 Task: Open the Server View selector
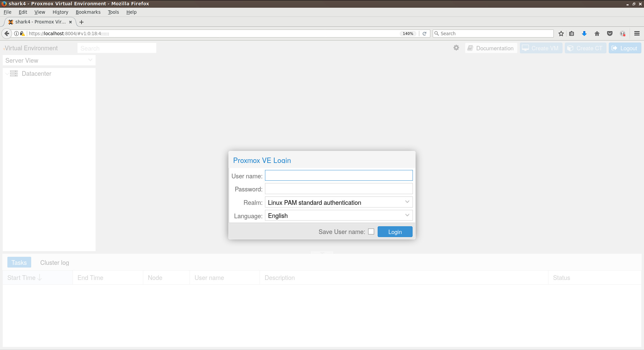(x=49, y=60)
